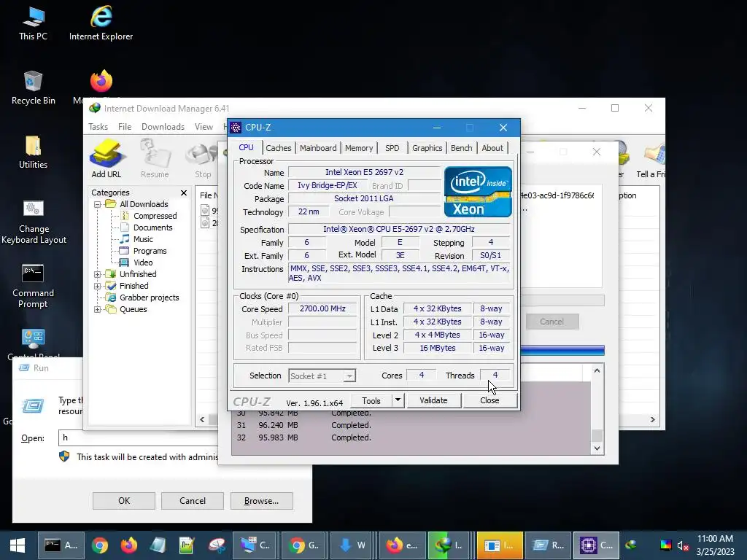
Task: Open the Tools dropdown arrow in CPU-Z
Action: pyautogui.click(x=398, y=400)
